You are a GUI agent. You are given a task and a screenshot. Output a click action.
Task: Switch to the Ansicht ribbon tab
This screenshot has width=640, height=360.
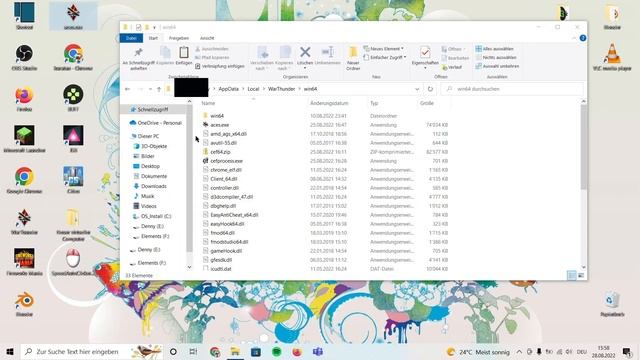point(207,38)
